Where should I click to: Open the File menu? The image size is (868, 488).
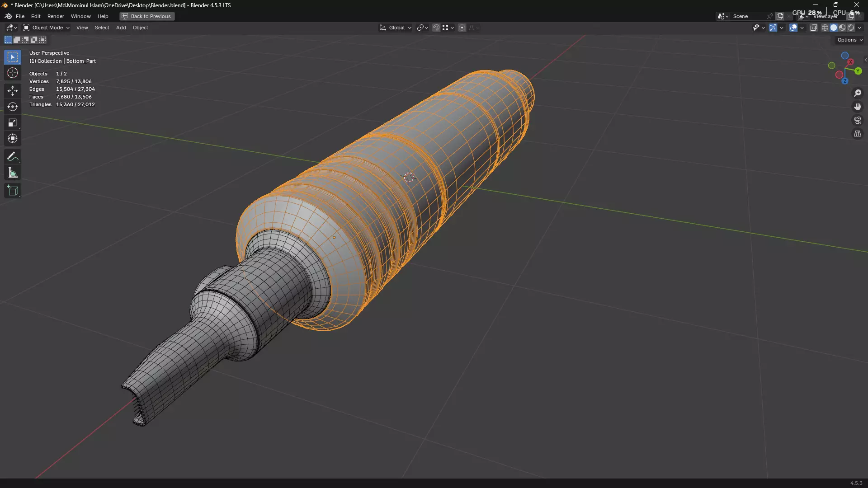point(20,16)
